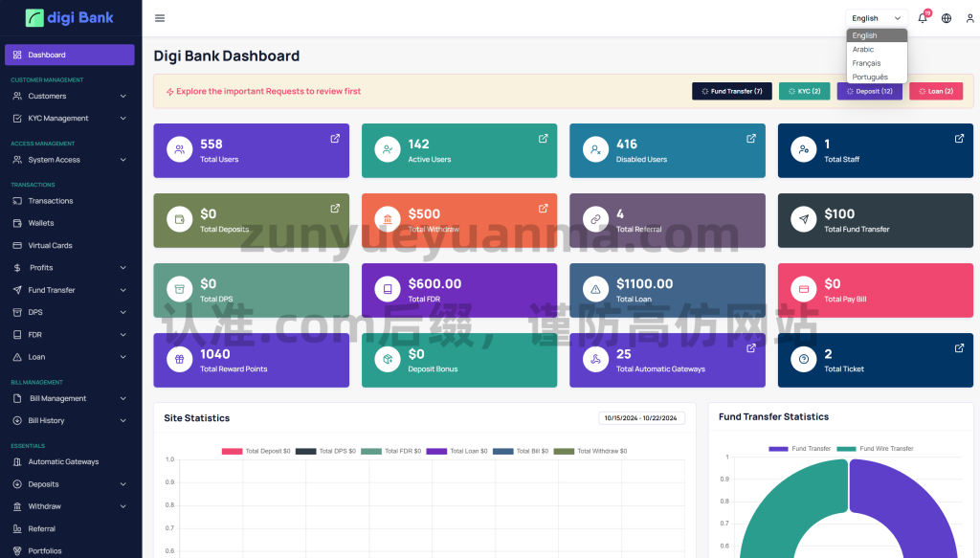Click the hamburger menu icon

[x=160, y=18]
